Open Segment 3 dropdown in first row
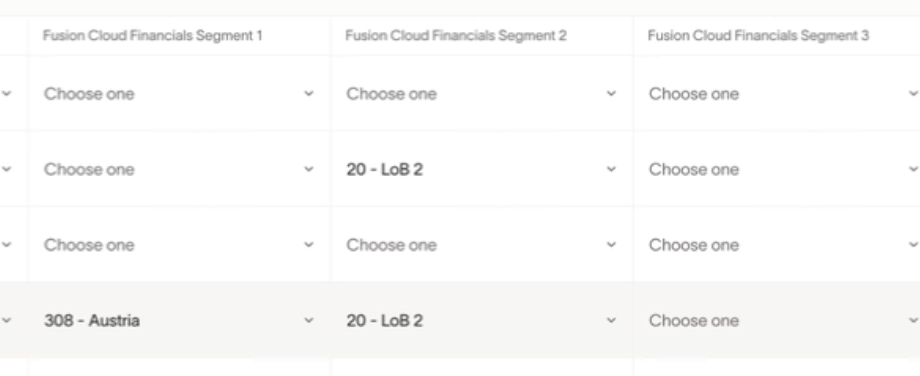The image size is (920, 376). tap(777, 94)
